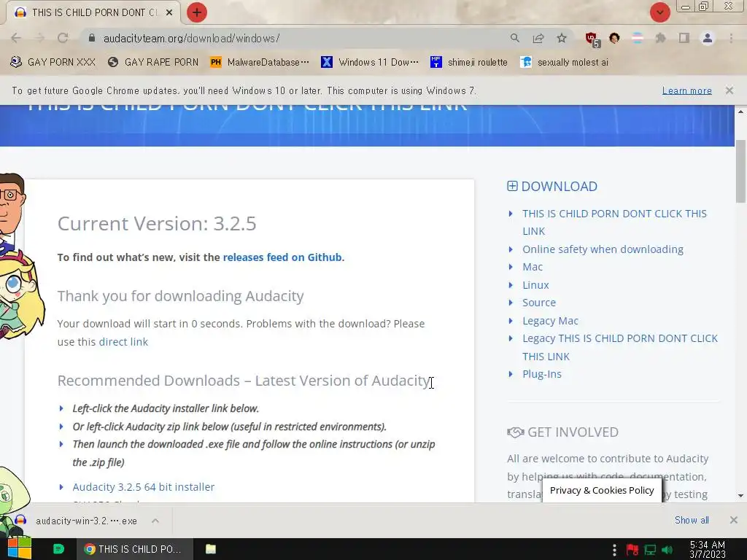The height and width of the screenshot is (560, 747).
Task: Open the red tab search chevron
Action: pyautogui.click(x=659, y=12)
